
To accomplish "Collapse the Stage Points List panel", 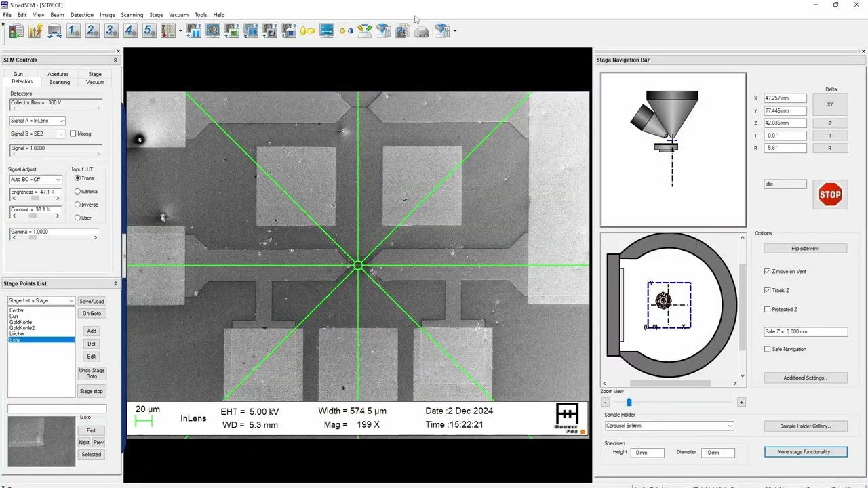I will 115,283.
